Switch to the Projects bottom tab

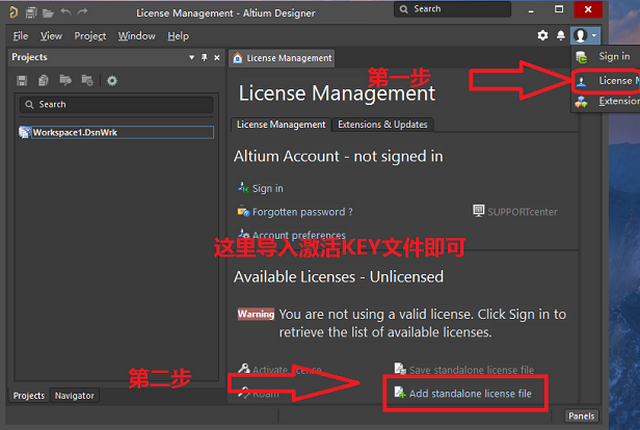(x=29, y=396)
